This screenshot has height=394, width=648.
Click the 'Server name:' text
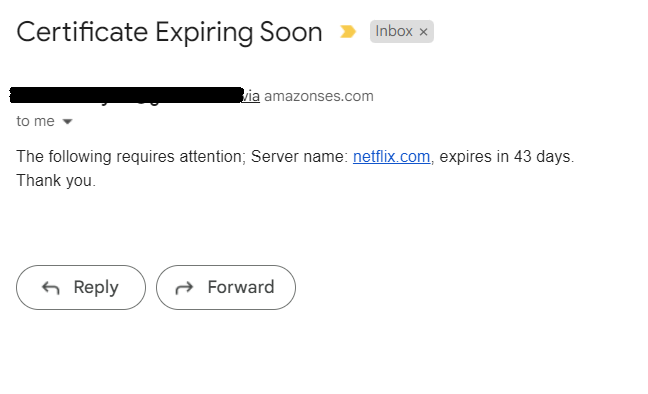click(x=300, y=157)
